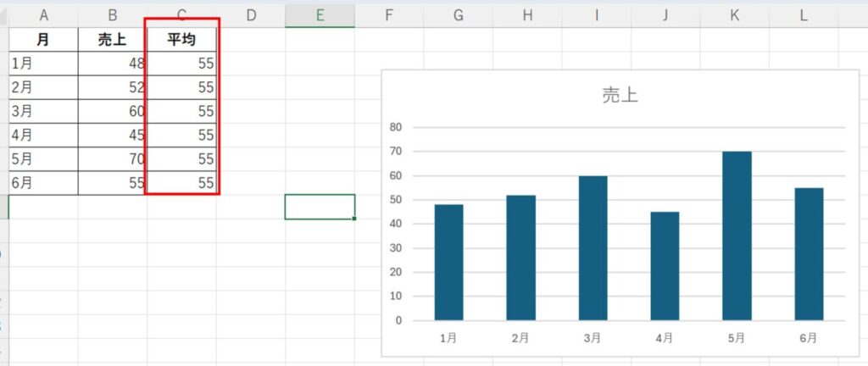
Task: Select the 平均 cell in the 2月 row
Action: click(x=181, y=87)
